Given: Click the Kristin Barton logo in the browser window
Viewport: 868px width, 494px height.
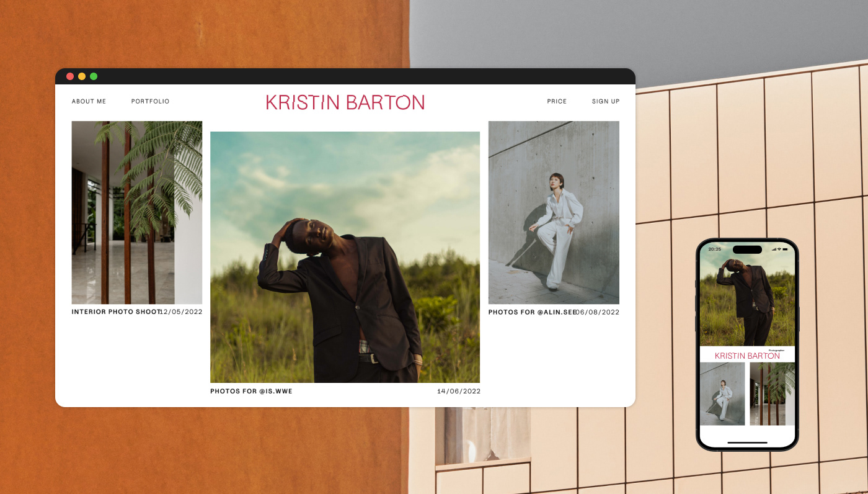Looking at the screenshot, I should [x=345, y=102].
